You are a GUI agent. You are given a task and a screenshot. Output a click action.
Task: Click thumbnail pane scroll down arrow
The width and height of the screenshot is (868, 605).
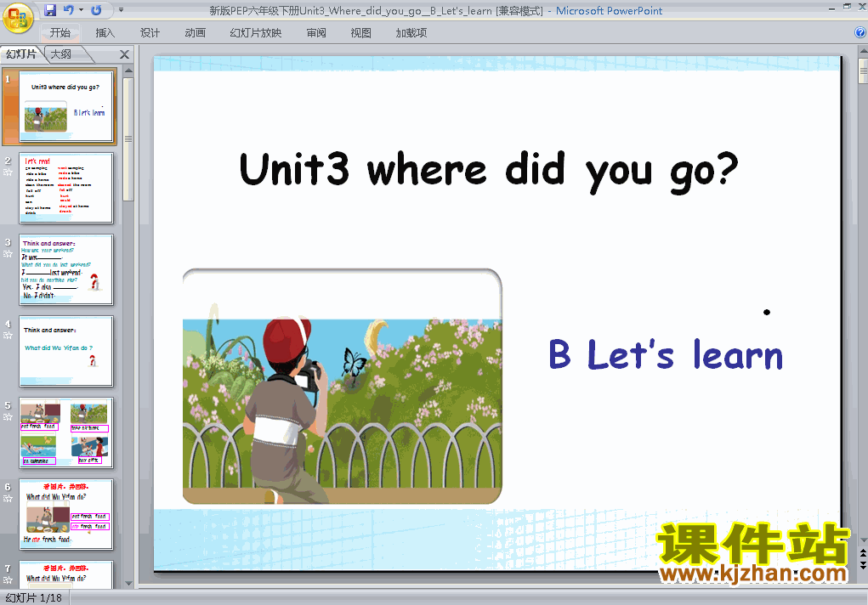tap(128, 584)
